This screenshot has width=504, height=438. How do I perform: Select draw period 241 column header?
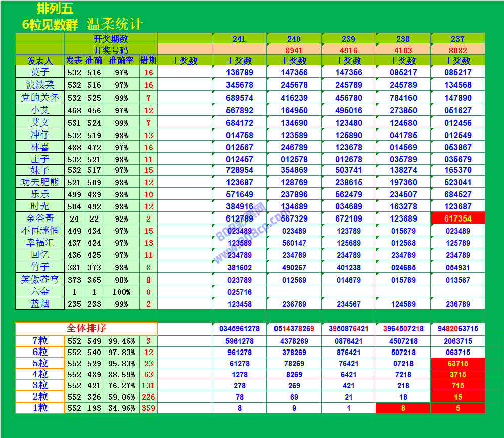pyautogui.click(x=239, y=39)
